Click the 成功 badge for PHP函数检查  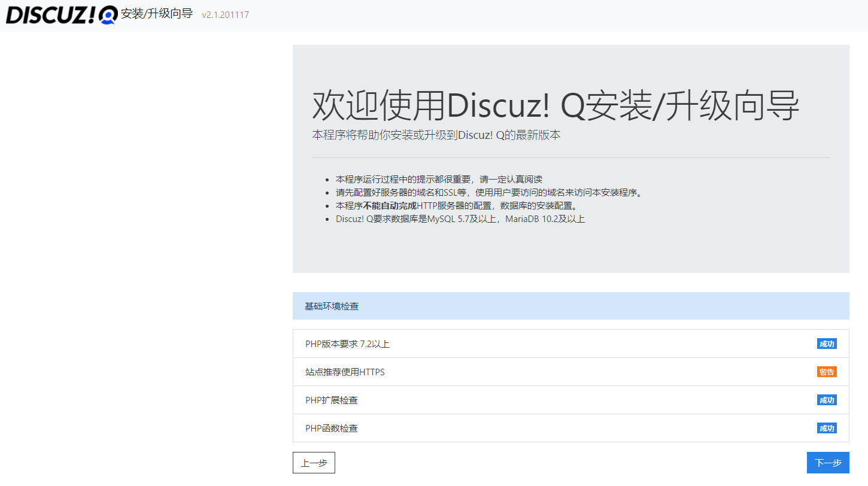[826, 428]
